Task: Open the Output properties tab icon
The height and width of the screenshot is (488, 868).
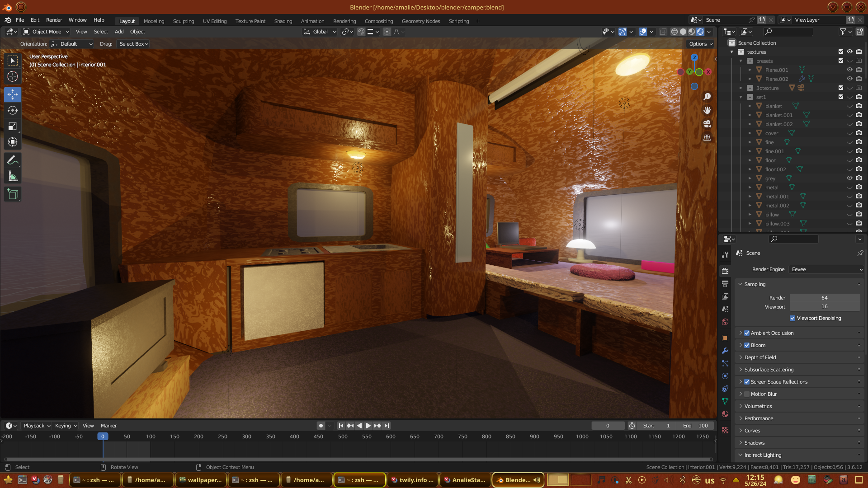Action: point(725,284)
